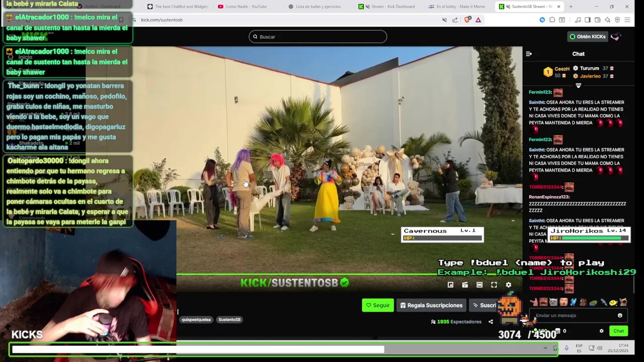Open chat settings gear beside Chat button
Screen dimensions: 644x362
(601, 331)
